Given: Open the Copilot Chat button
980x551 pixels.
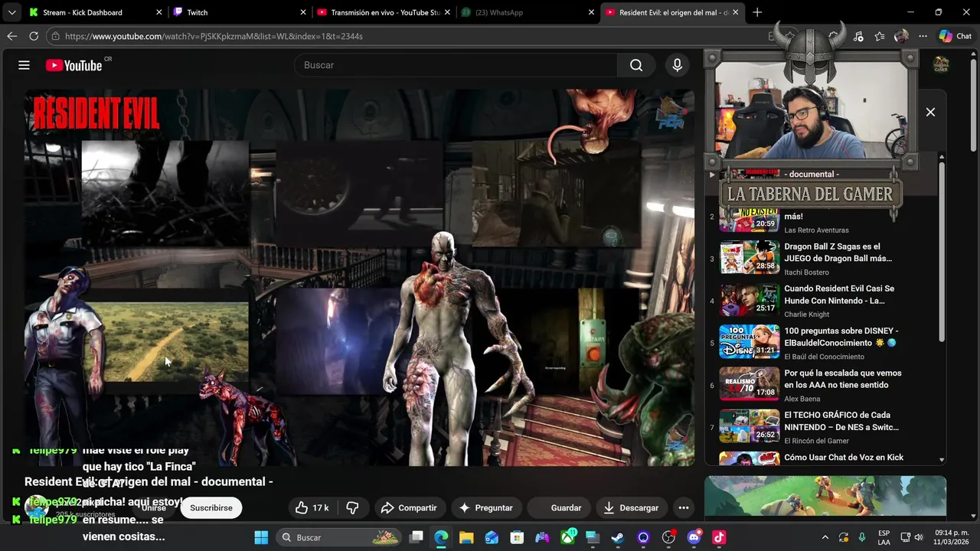Looking at the screenshot, I should [955, 36].
